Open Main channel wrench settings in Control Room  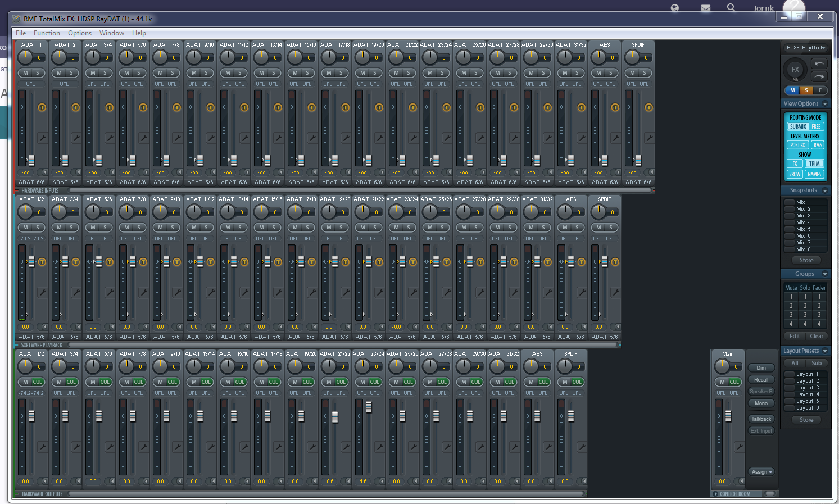(739, 447)
